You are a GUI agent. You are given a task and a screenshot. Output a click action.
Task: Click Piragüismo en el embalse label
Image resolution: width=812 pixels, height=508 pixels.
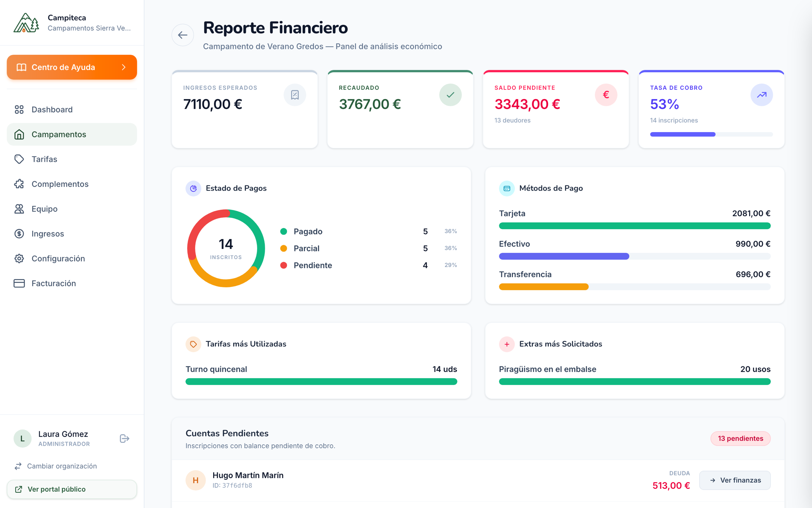(547, 369)
